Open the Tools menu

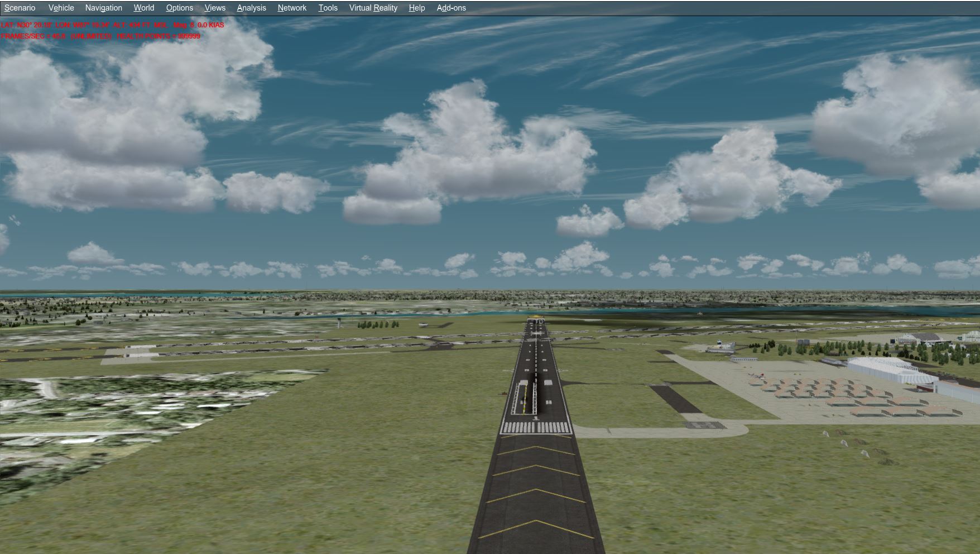point(328,8)
